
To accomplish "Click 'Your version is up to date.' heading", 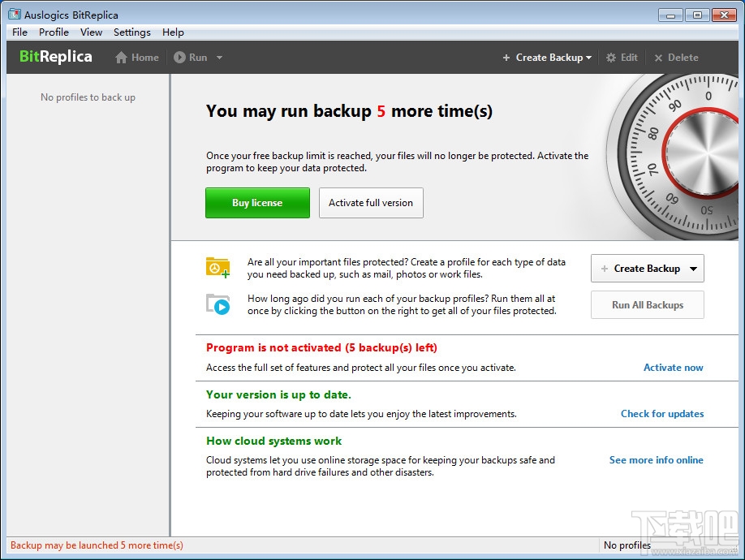I will click(x=278, y=394).
